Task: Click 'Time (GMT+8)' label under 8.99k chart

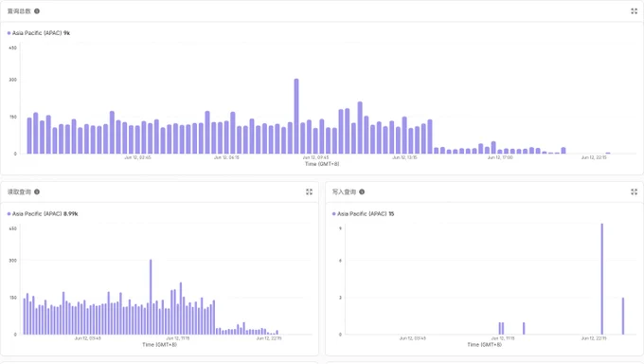Action: 159,344
